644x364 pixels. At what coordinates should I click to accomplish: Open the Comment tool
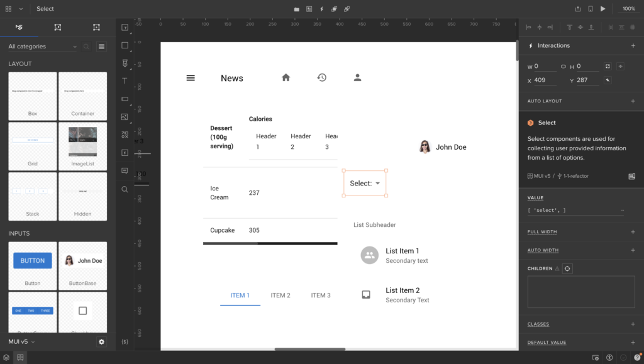(125, 170)
